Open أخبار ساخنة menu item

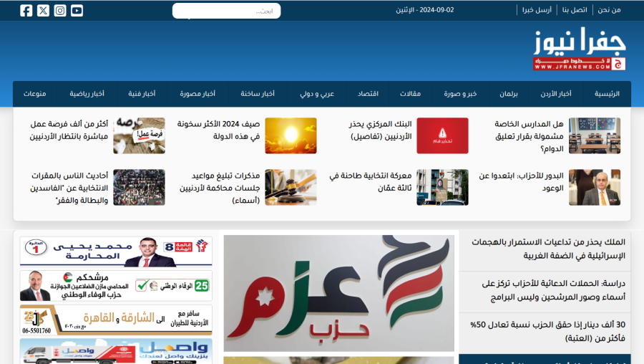[258, 94]
